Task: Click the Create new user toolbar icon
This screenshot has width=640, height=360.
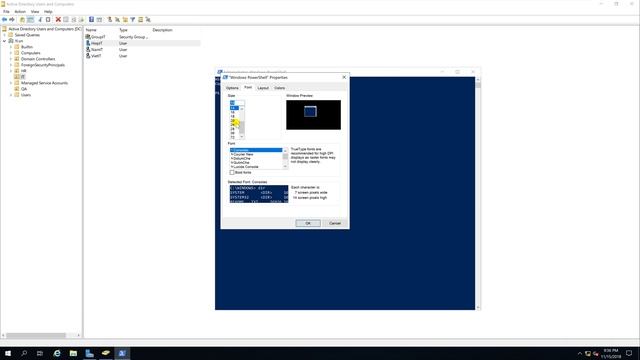Action: (110, 20)
